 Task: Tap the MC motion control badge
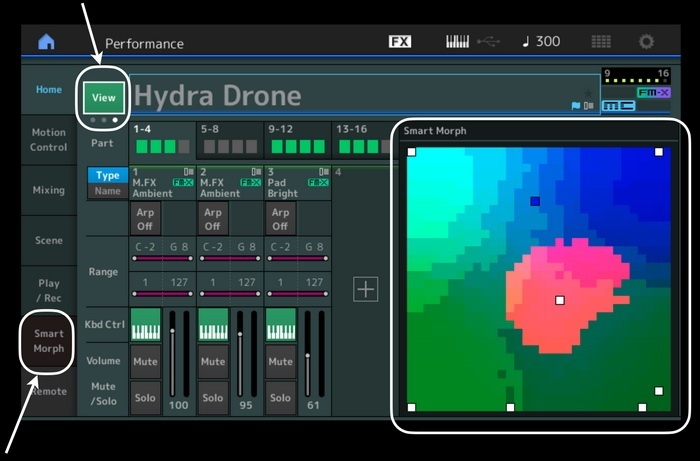[619, 106]
